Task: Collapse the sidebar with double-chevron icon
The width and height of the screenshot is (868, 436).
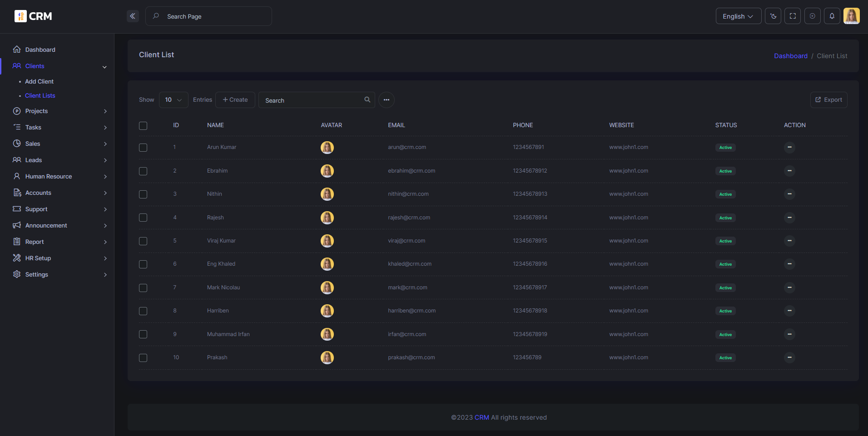Action: [133, 16]
